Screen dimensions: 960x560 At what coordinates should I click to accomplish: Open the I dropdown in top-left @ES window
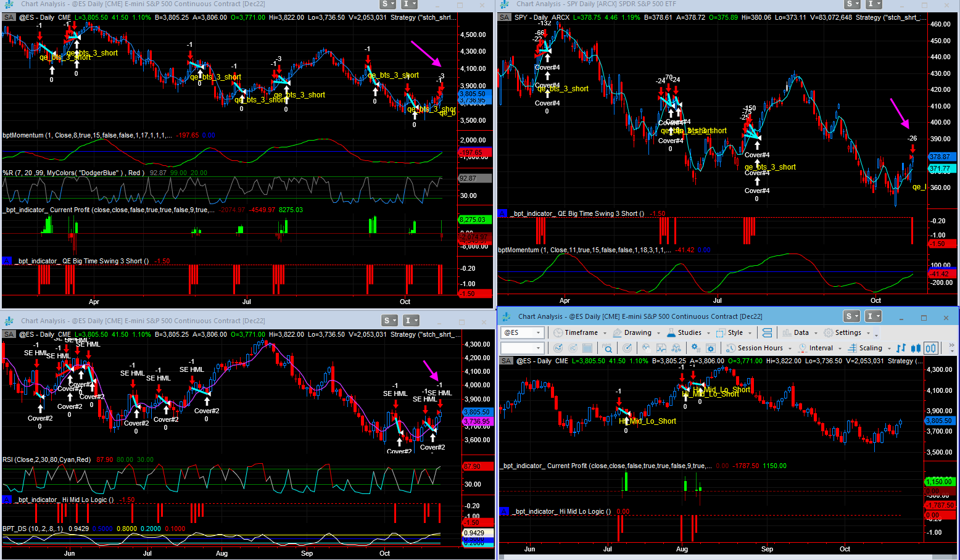[x=410, y=4]
